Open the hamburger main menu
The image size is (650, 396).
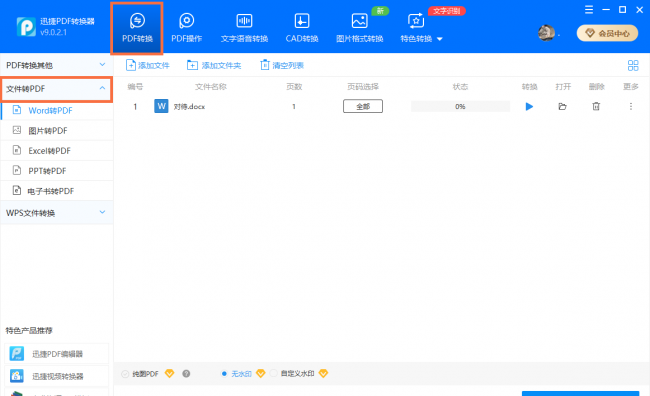click(x=589, y=10)
